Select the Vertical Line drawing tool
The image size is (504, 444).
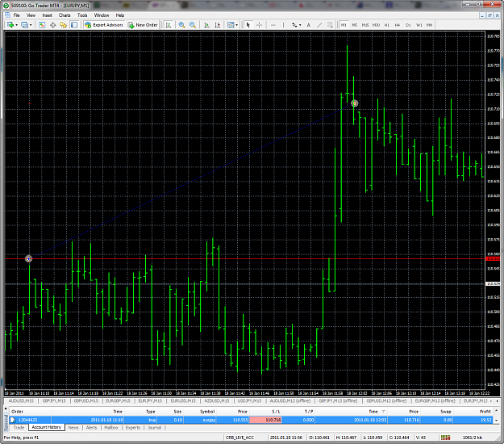click(x=283, y=25)
